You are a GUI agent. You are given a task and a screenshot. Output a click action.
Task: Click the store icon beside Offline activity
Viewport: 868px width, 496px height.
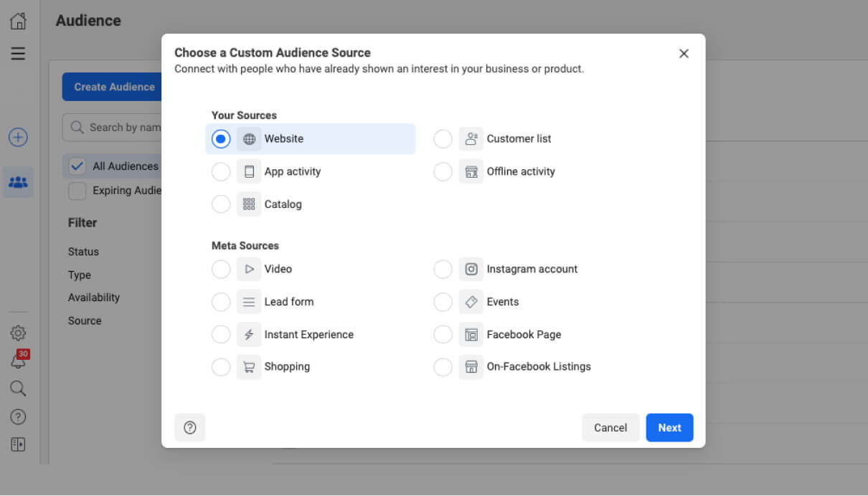click(471, 172)
